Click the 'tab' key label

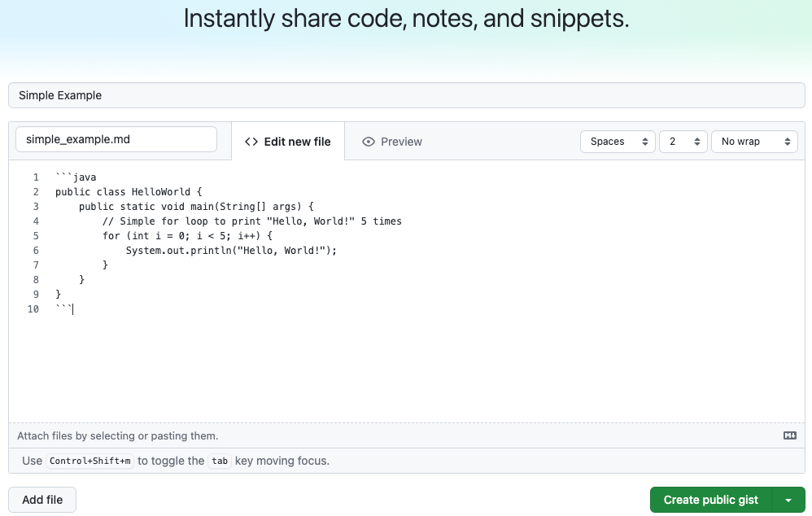220,461
